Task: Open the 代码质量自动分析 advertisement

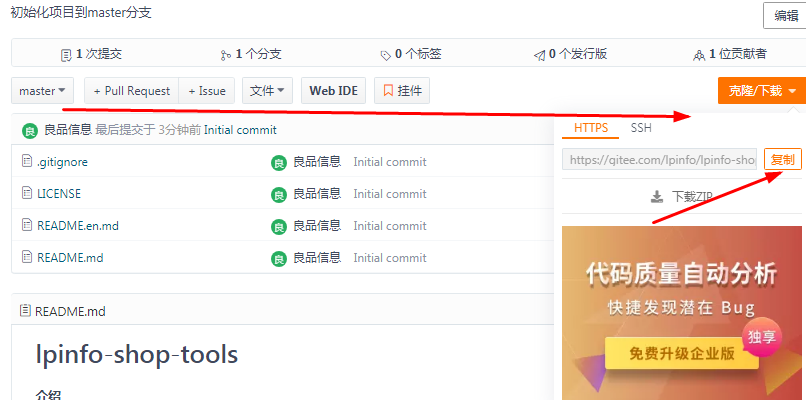Action: [682, 313]
